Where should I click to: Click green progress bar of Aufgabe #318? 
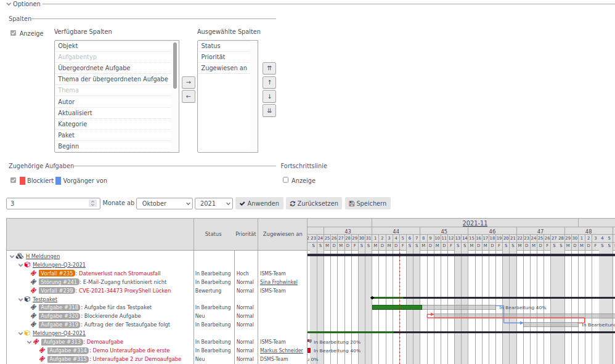(397, 307)
